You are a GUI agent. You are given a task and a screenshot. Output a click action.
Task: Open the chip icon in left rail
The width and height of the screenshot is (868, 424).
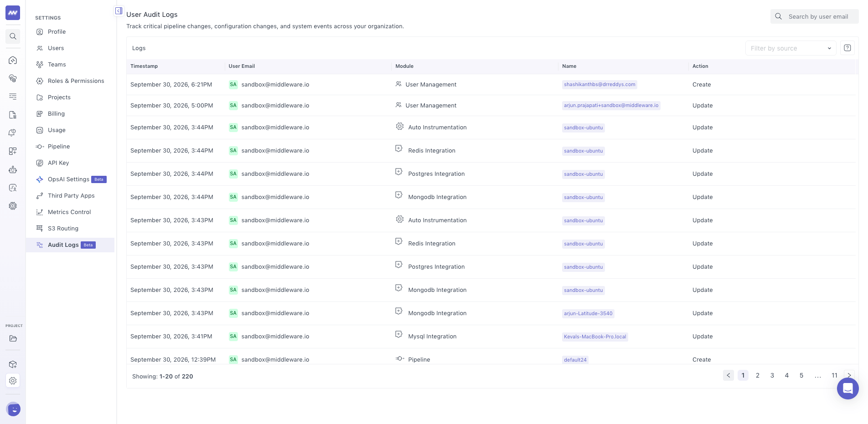13,206
